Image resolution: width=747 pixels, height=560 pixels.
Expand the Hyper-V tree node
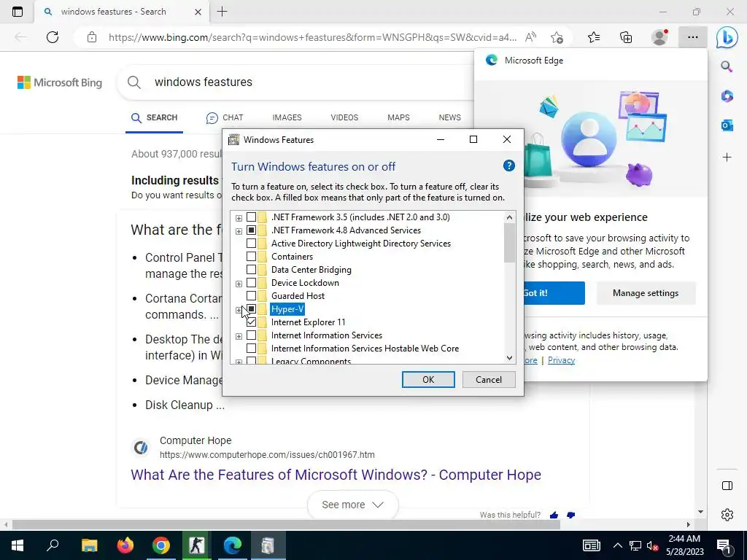pyautogui.click(x=239, y=310)
